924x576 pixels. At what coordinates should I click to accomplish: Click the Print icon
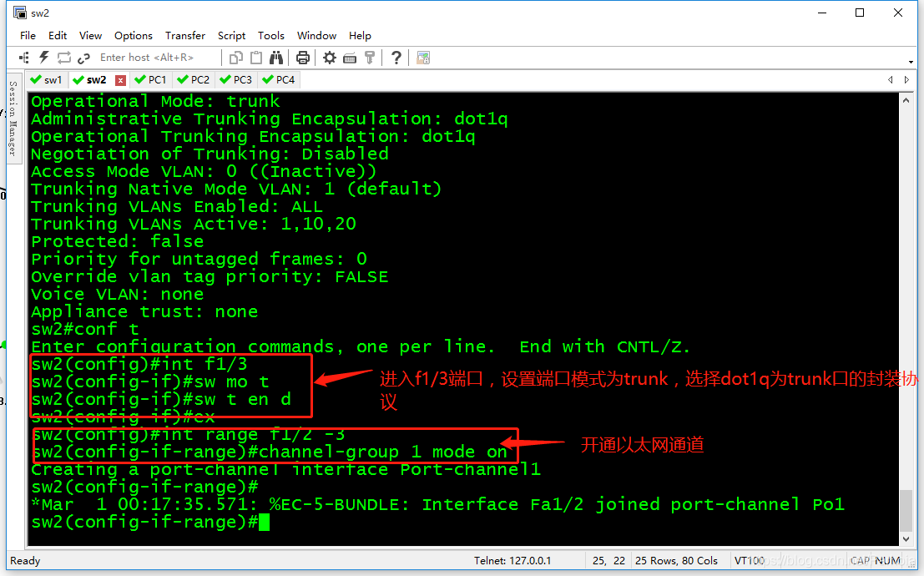coord(303,58)
